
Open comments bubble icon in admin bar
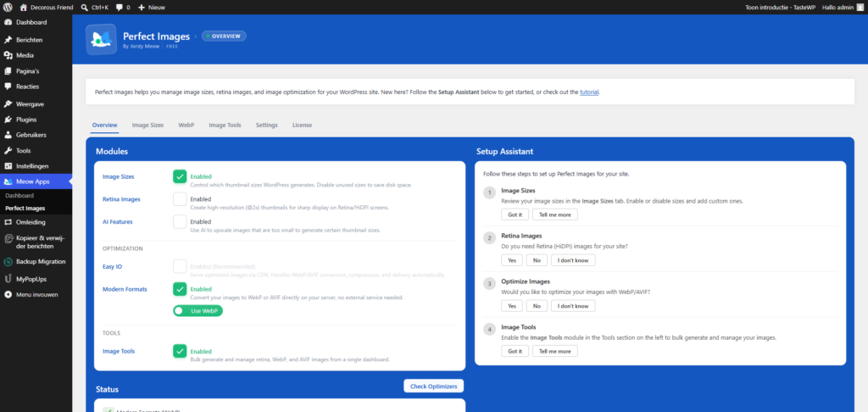119,8
